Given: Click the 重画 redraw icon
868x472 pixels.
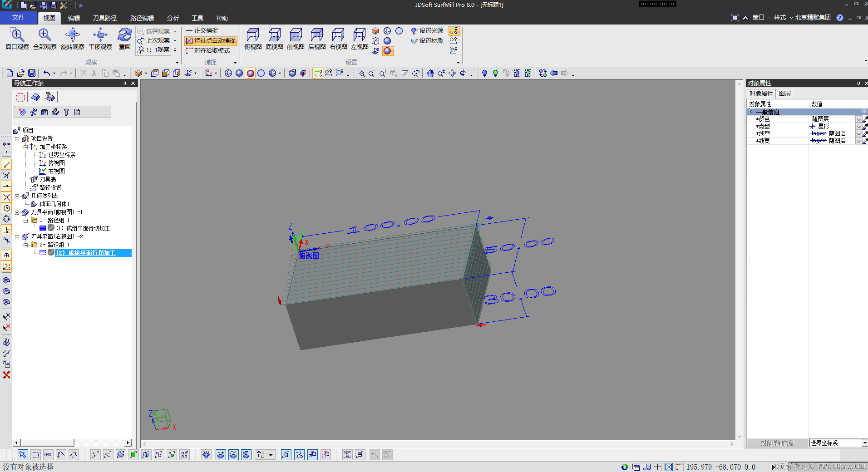Looking at the screenshot, I should (x=124, y=38).
